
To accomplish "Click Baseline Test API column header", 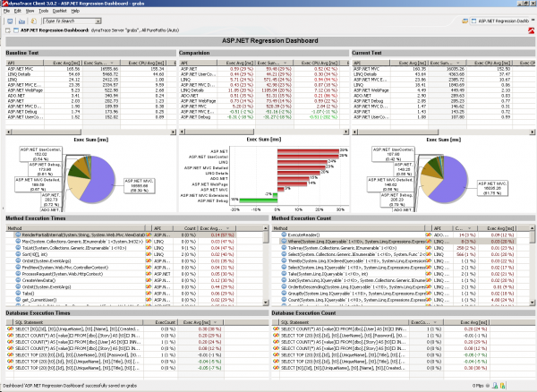I will pos(25,63).
